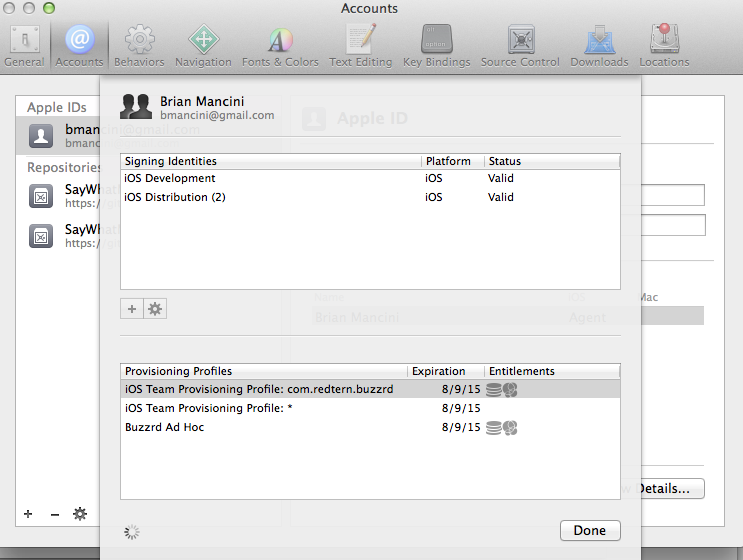Select the iOS Development signing identity row
The height and width of the screenshot is (560, 743).
(x=370, y=178)
